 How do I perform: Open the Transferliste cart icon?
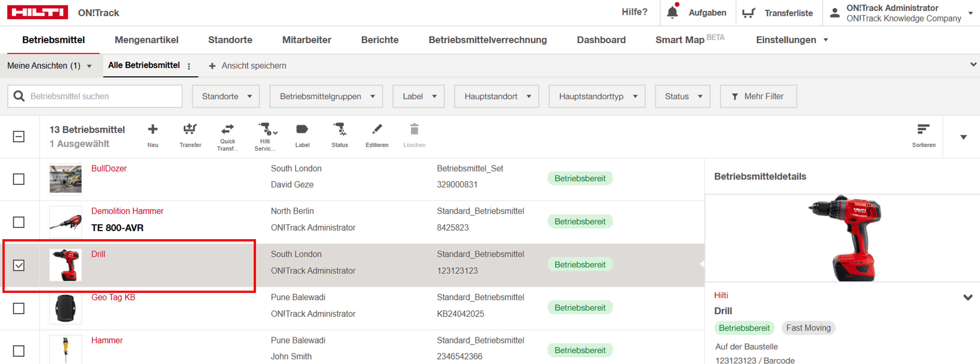tap(748, 13)
